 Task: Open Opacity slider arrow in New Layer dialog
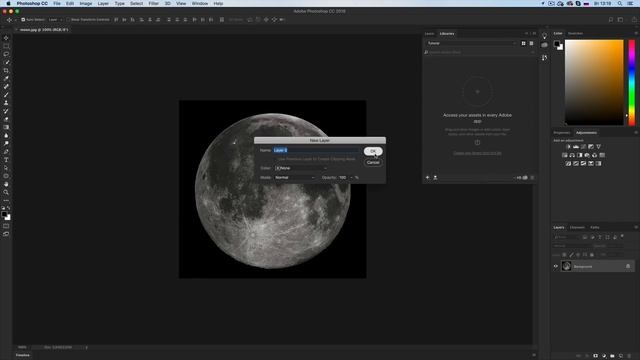(351, 178)
